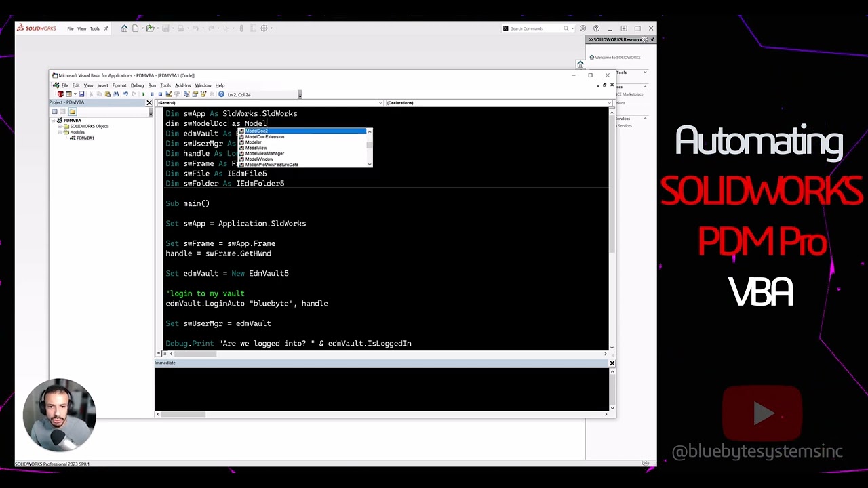Open the SOLIDWORKS Options gear
The width and height of the screenshot is (868, 488).
click(264, 28)
